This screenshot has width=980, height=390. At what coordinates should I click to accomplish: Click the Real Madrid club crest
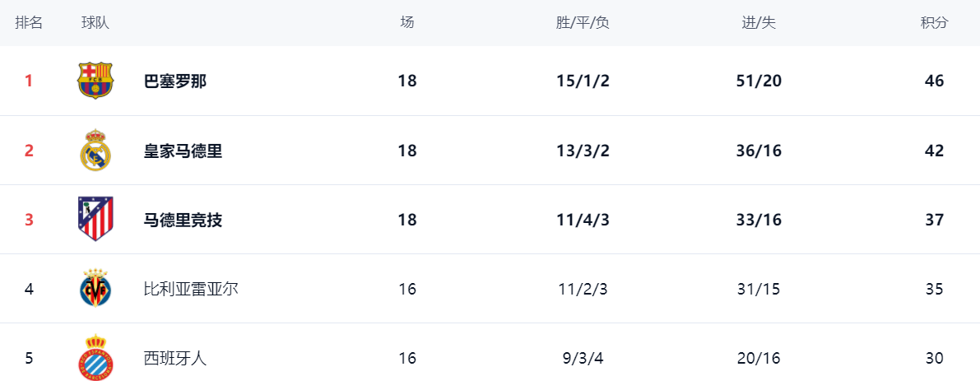pyautogui.click(x=95, y=151)
